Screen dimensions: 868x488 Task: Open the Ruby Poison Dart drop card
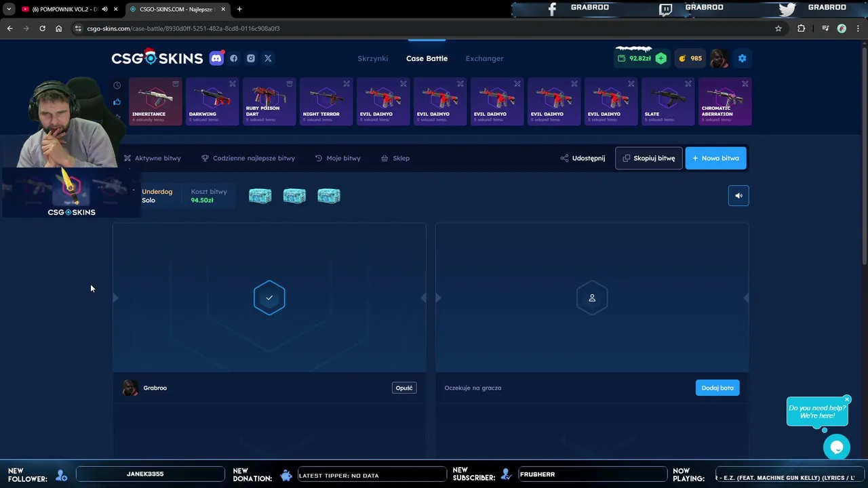coord(269,102)
